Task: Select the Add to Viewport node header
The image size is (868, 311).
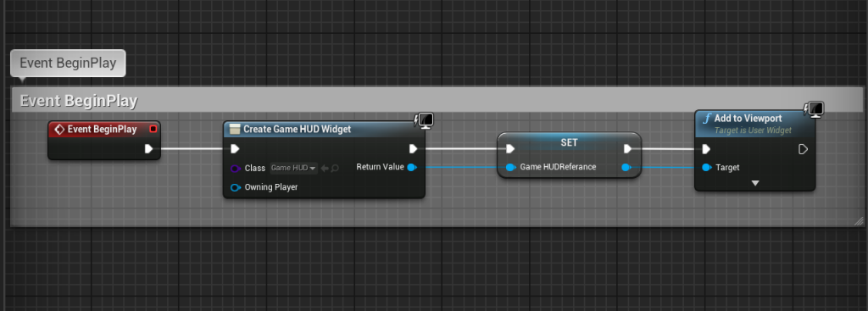Action: point(754,124)
